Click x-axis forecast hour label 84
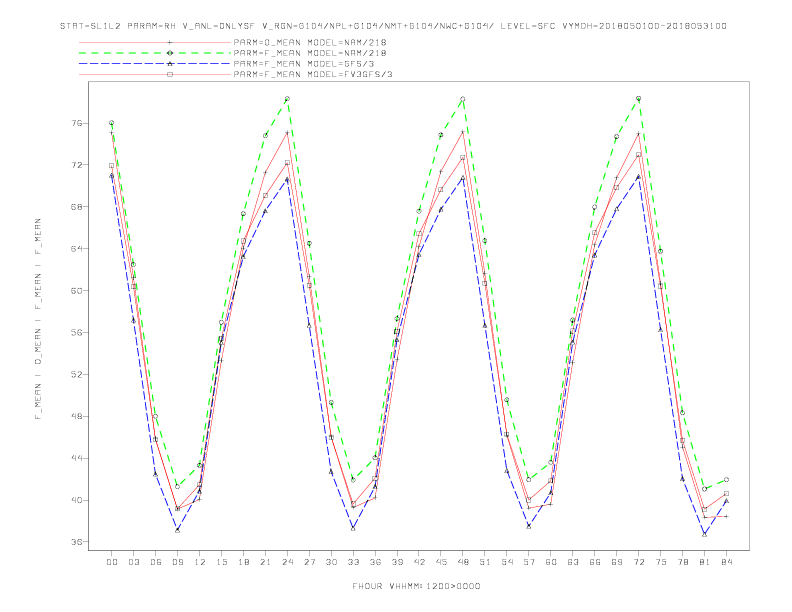The width and height of the screenshot is (792, 612). [727, 562]
